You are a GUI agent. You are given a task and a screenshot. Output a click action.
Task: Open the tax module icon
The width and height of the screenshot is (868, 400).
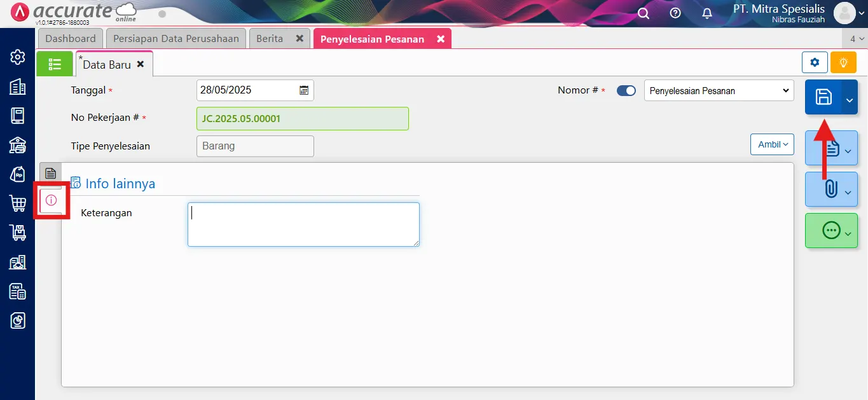(x=18, y=291)
